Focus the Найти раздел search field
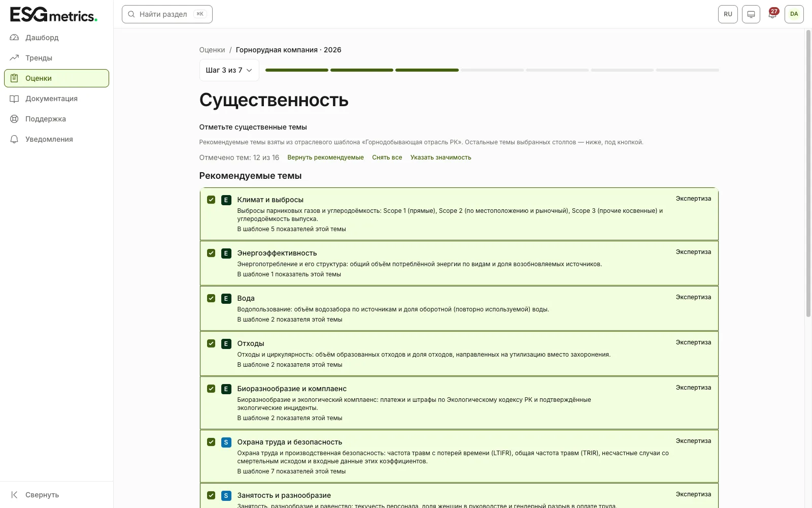The height and width of the screenshot is (508, 812). (167, 14)
